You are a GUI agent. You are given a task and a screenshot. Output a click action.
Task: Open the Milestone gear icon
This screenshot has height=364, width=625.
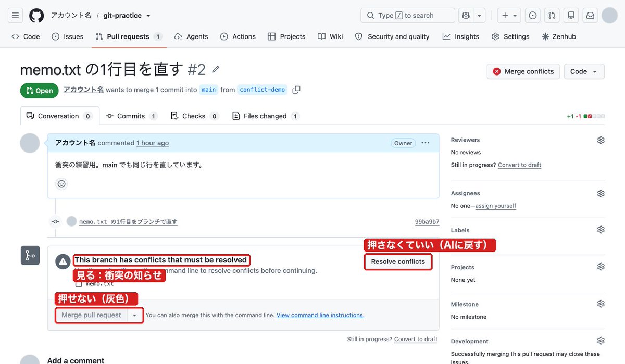[601, 304]
